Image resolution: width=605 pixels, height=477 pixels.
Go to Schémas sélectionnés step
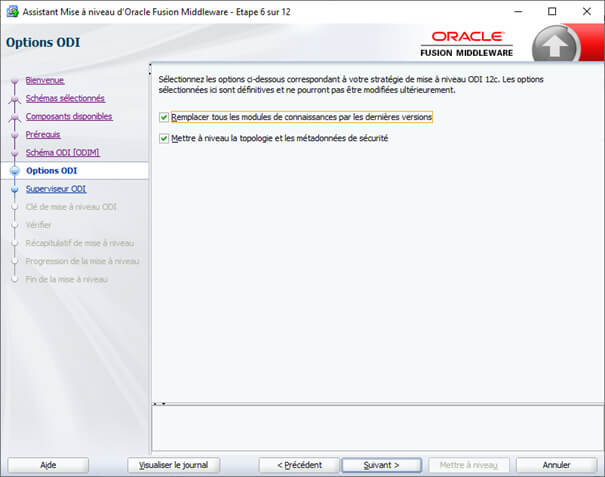[x=65, y=98]
